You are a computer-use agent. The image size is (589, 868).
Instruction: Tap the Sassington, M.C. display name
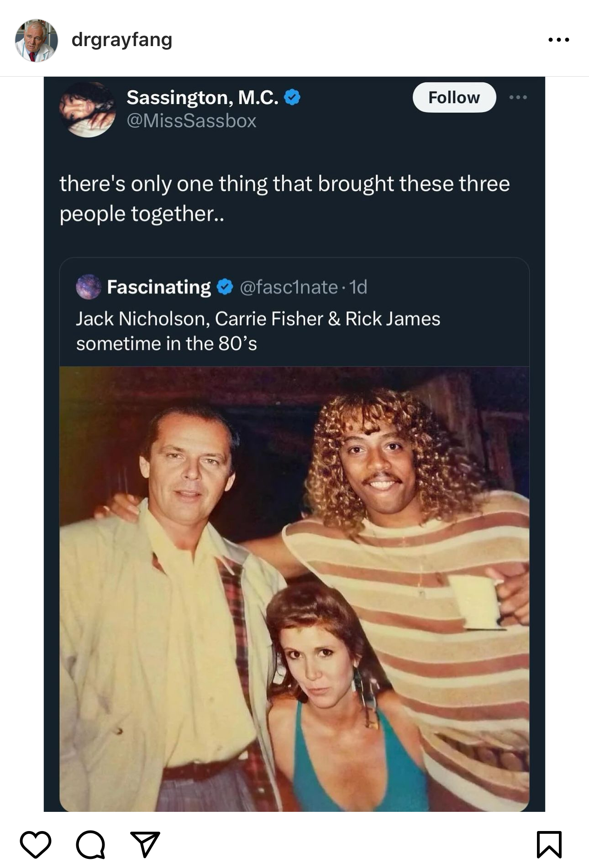pos(202,97)
